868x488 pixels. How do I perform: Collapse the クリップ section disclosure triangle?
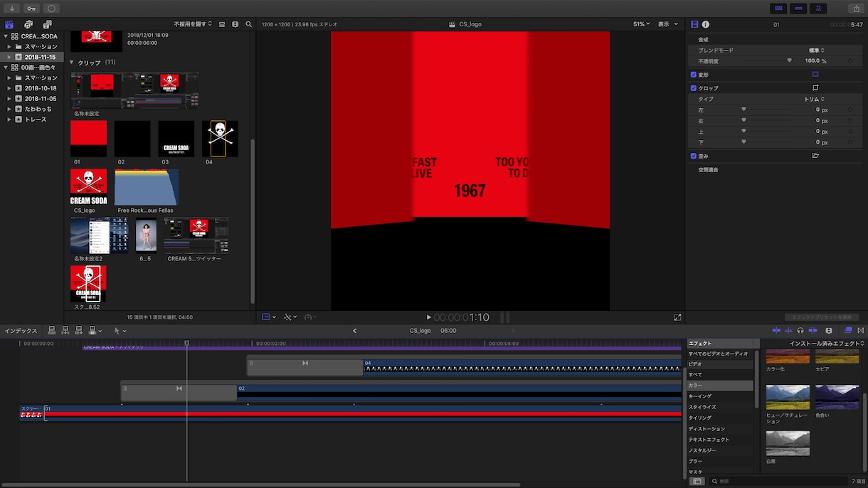pyautogui.click(x=71, y=63)
